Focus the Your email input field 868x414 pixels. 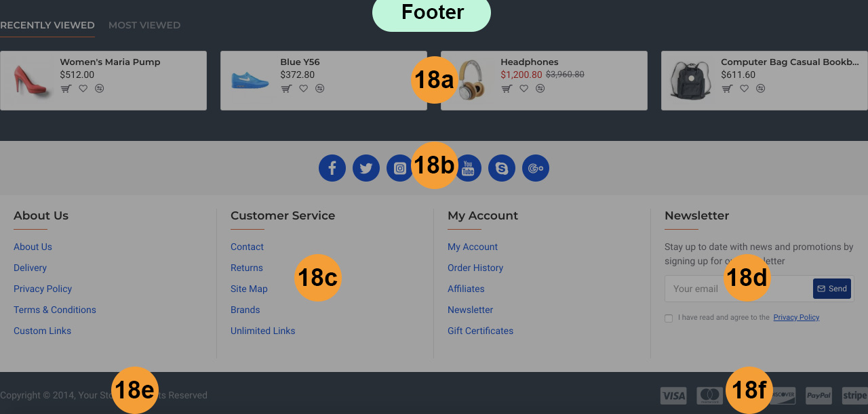738,289
